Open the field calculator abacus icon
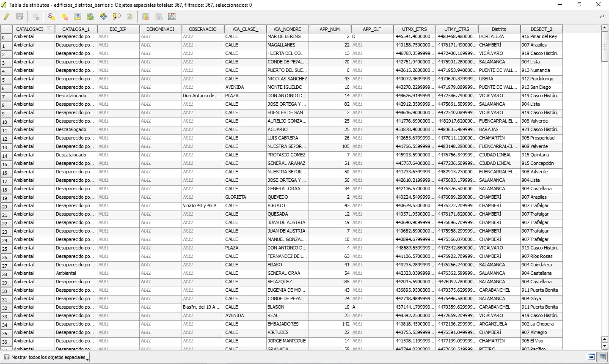This screenshot has height=364, width=609. coord(172,16)
